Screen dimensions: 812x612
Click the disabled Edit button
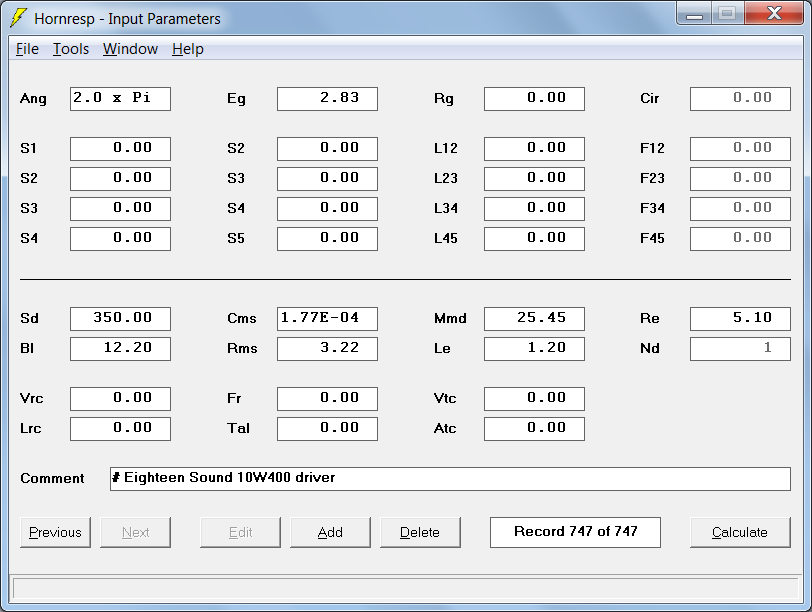[240, 532]
